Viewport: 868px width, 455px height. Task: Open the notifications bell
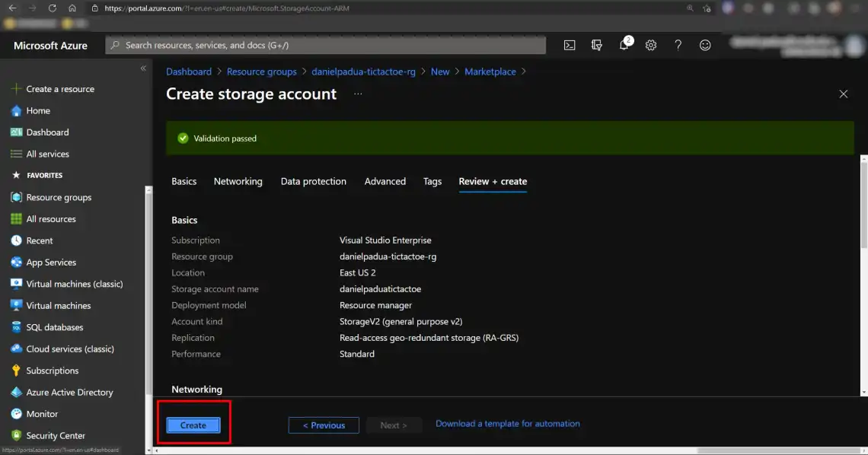(624, 45)
